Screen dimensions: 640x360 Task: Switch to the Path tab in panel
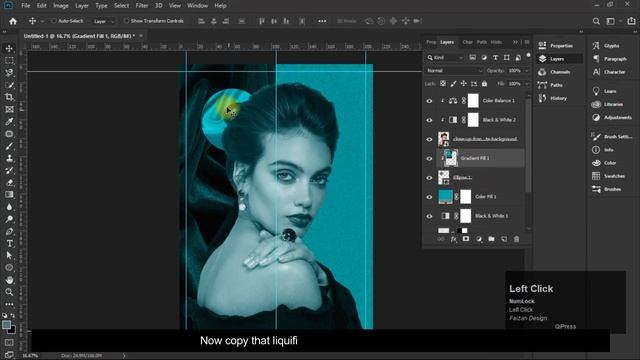482,42
